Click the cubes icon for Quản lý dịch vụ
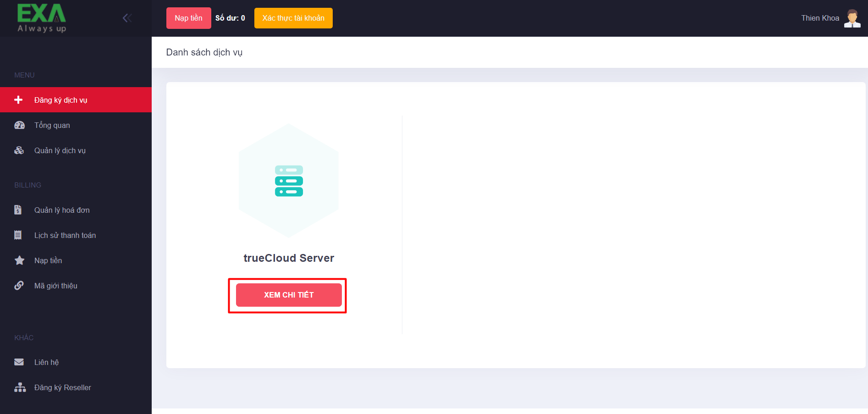 pos(19,150)
